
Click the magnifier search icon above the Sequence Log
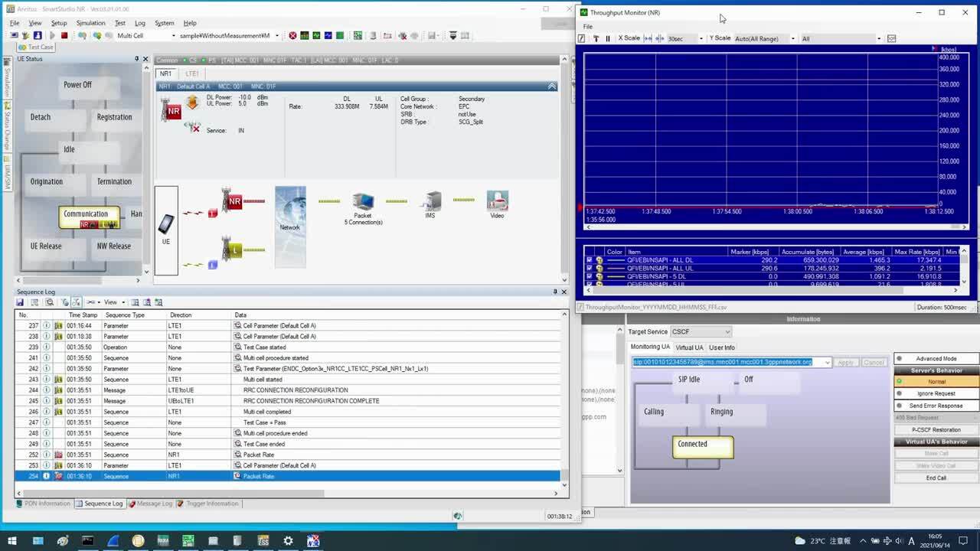[50, 302]
